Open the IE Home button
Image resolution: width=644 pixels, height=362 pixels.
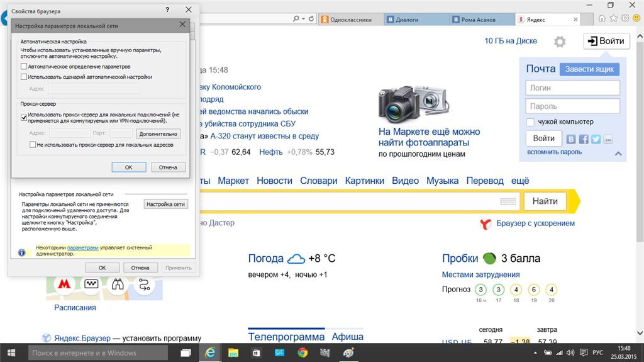pos(602,18)
